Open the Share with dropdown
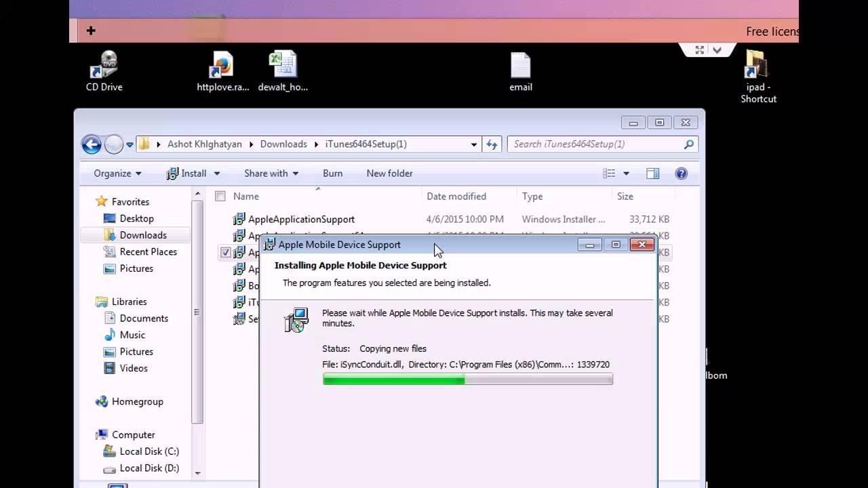The height and width of the screenshot is (488, 868). pyautogui.click(x=271, y=174)
